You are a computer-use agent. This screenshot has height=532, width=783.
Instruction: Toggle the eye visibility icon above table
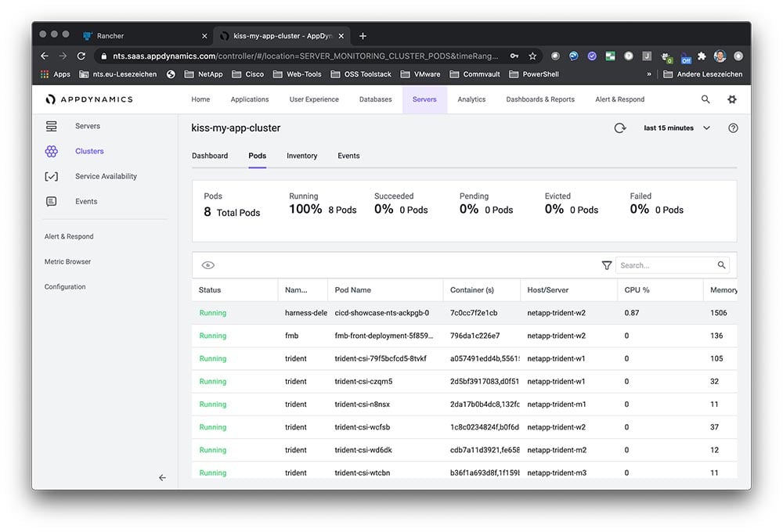pos(208,266)
